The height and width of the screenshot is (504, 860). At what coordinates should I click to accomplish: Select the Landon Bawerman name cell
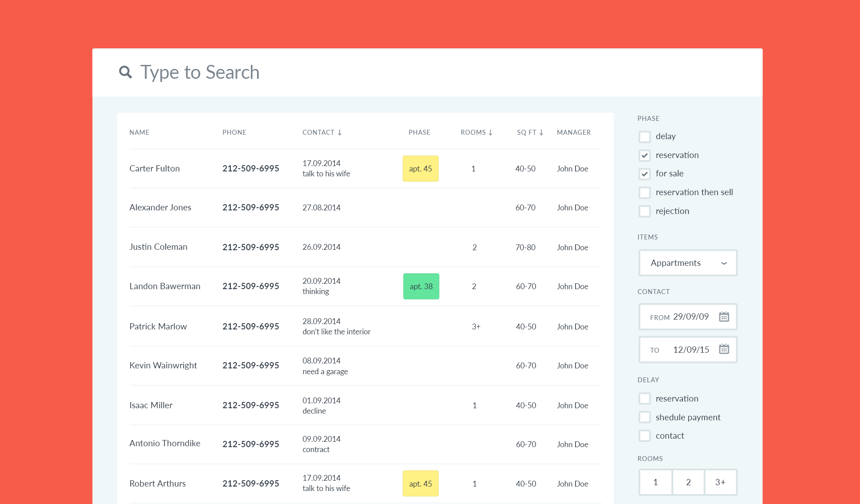point(165,286)
